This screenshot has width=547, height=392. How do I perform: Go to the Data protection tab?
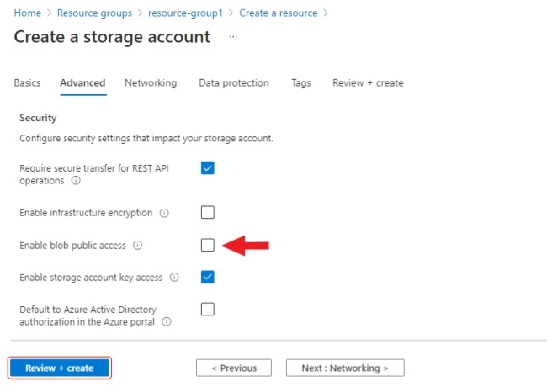[234, 83]
